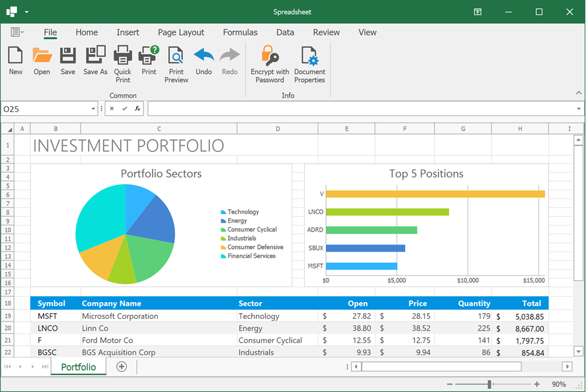Open the View tab

367,32
